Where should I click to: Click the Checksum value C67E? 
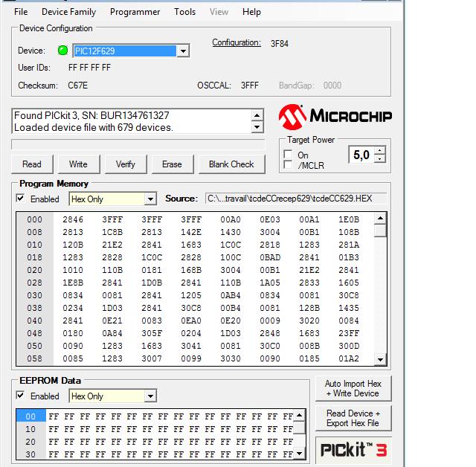pos(77,86)
